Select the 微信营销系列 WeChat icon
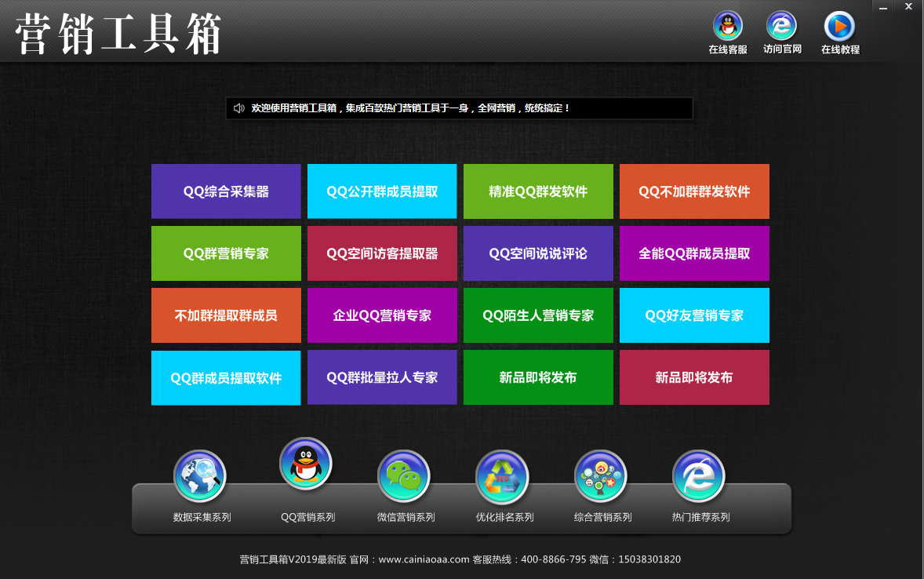Image resolution: width=924 pixels, height=579 pixels. coord(404,476)
